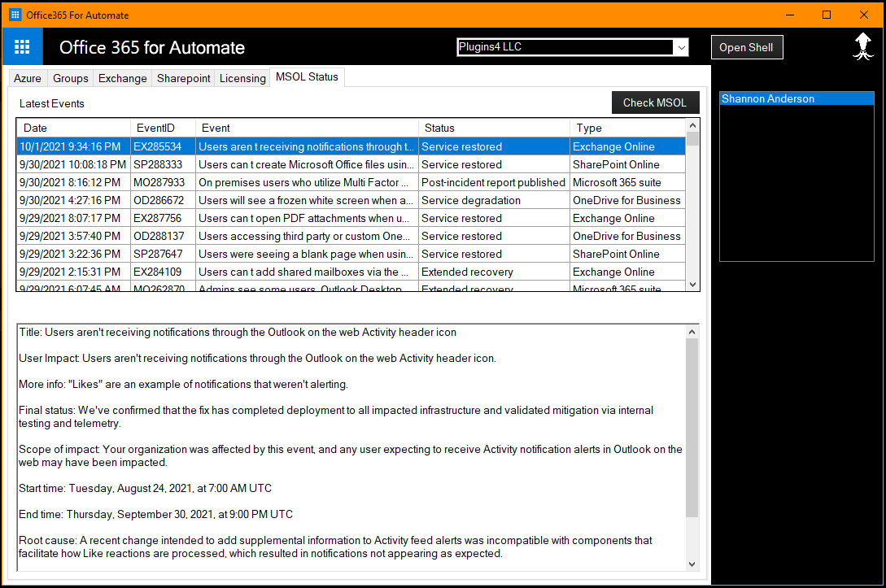Click the app launcher grid icon

pos(22,47)
